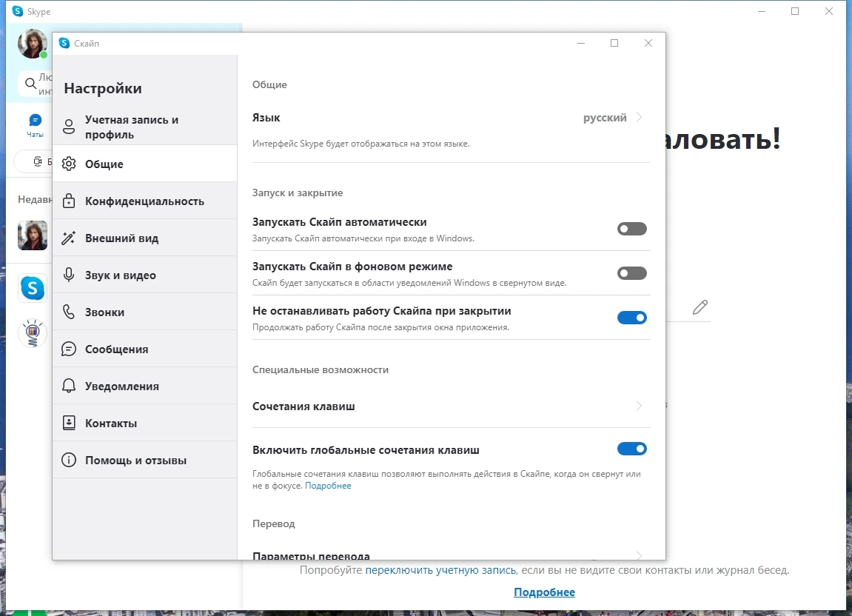852x616 pixels.
Task: Click the gear icon beside Общие
Action: point(68,164)
